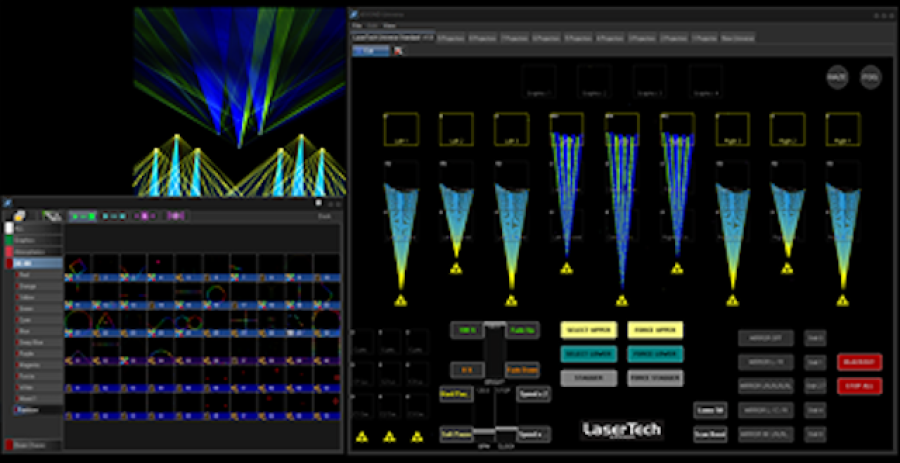This screenshot has width=900, height=463.
Task: Click the MIRROR OFF button
Action: pos(764,338)
